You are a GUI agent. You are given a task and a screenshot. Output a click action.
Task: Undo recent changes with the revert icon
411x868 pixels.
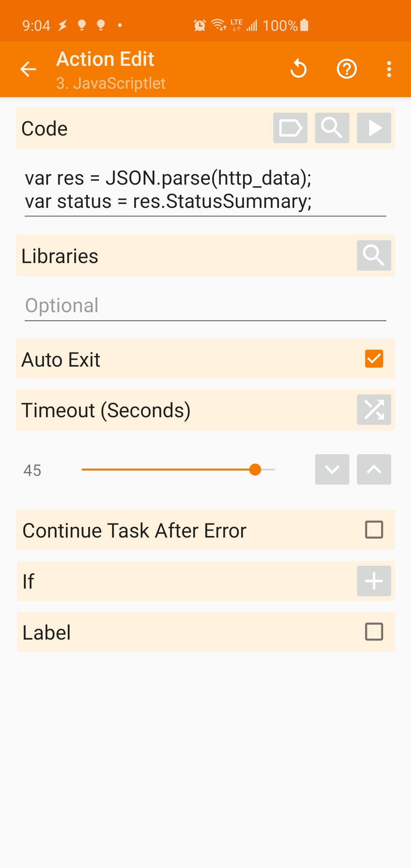point(299,69)
